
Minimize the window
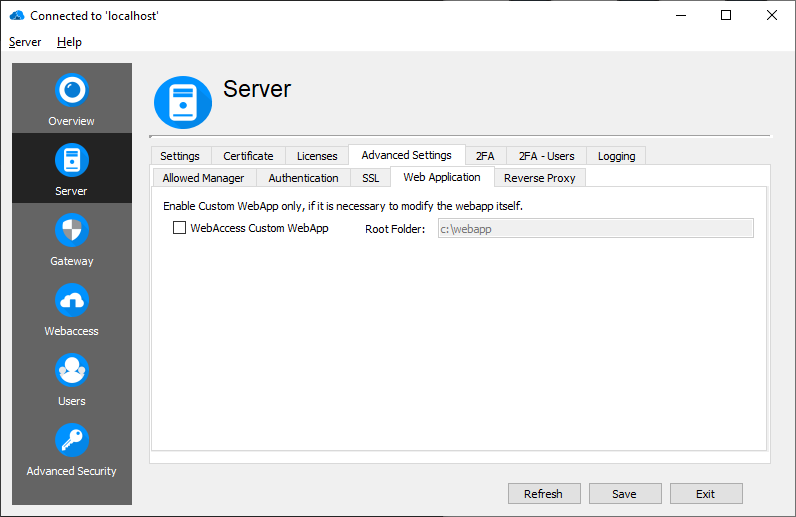click(681, 15)
